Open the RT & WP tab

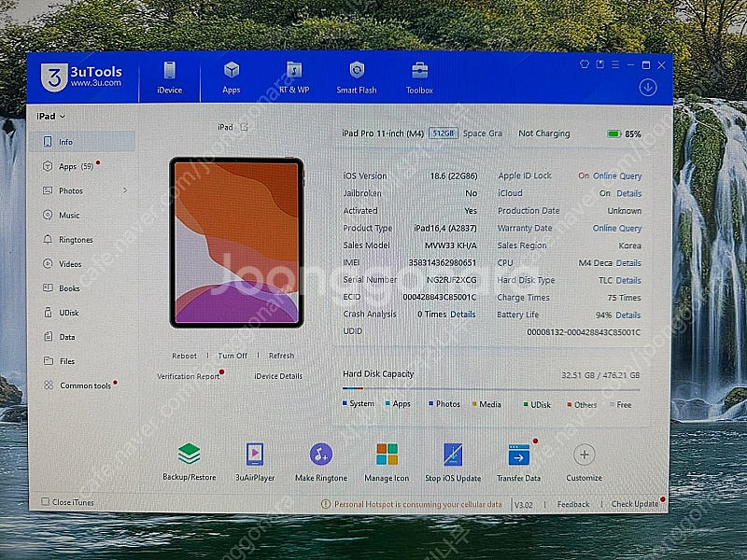coord(294,77)
